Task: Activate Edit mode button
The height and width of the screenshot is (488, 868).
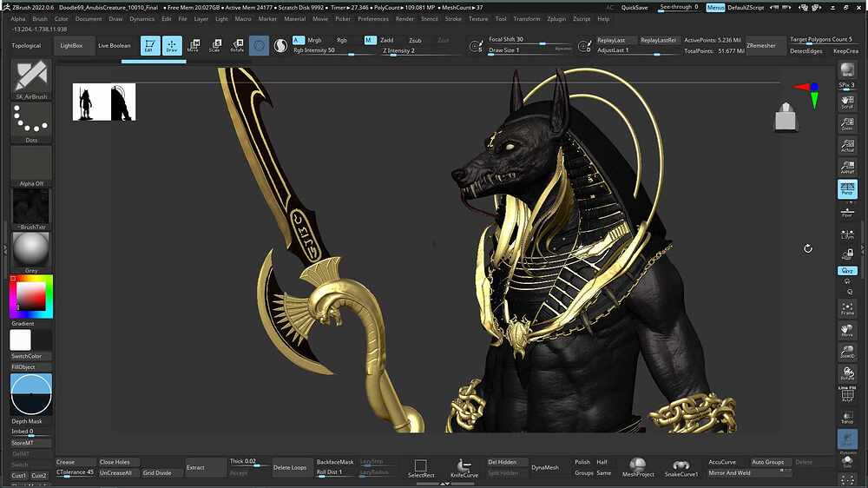Action: [150, 45]
